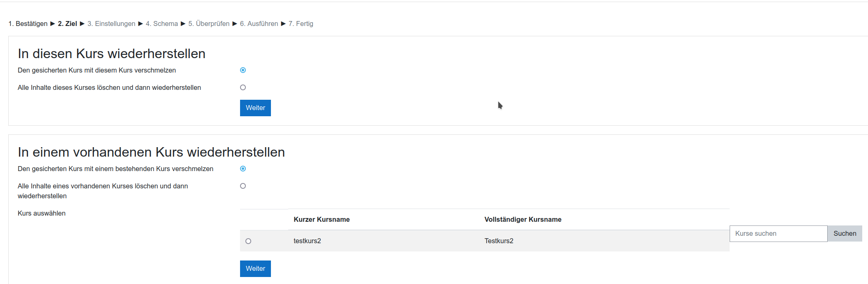Click the 'In einem vorhandenen Kurs wiederherstellen' heading
868x284 pixels.
151,153
